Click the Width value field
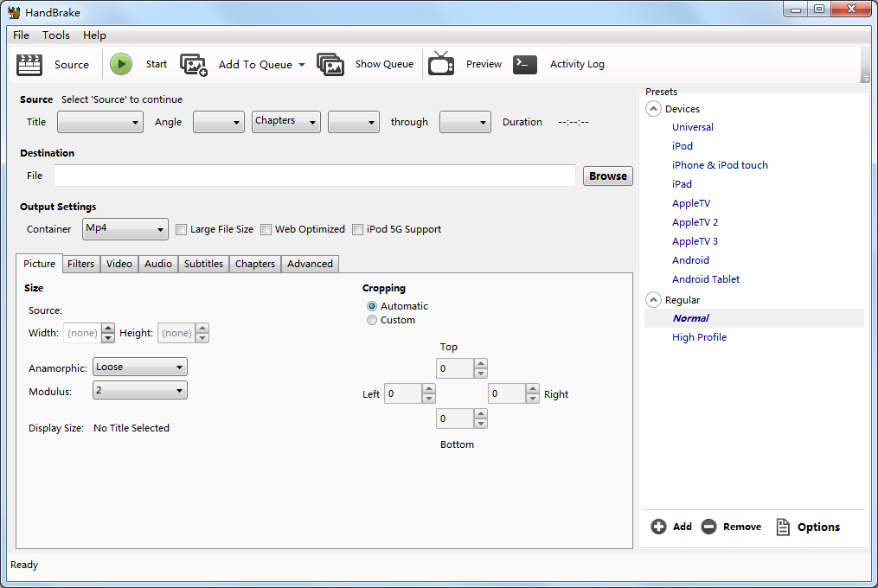 click(x=83, y=333)
